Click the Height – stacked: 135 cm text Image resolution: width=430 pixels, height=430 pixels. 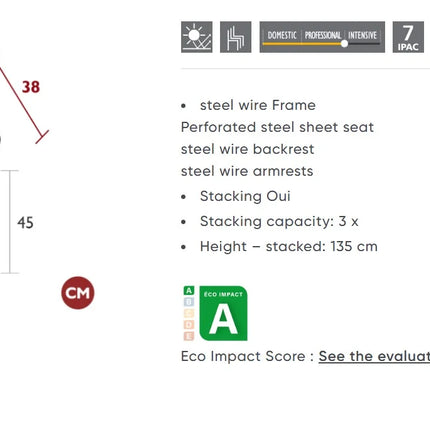click(x=289, y=247)
